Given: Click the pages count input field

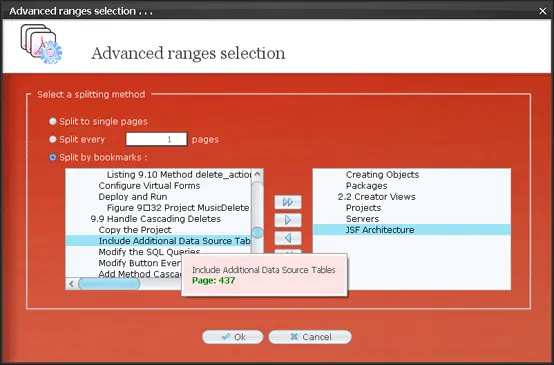Looking at the screenshot, I should tap(157, 139).
